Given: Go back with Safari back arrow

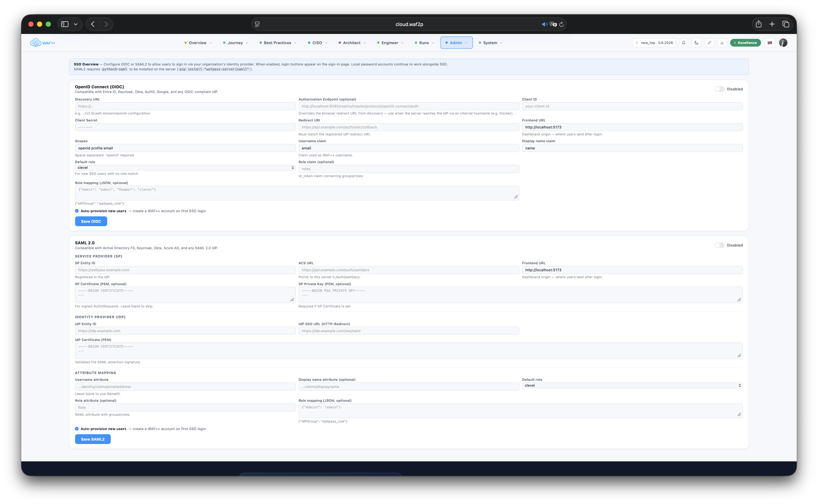Looking at the screenshot, I should tap(93, 24).
